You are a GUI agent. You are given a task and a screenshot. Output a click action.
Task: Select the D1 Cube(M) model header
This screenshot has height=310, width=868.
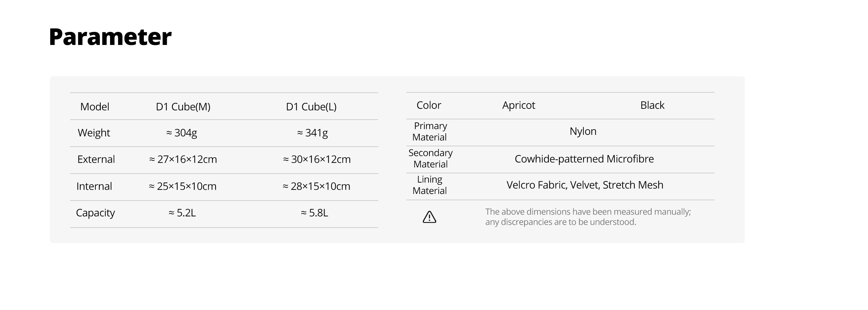point(183,107)
